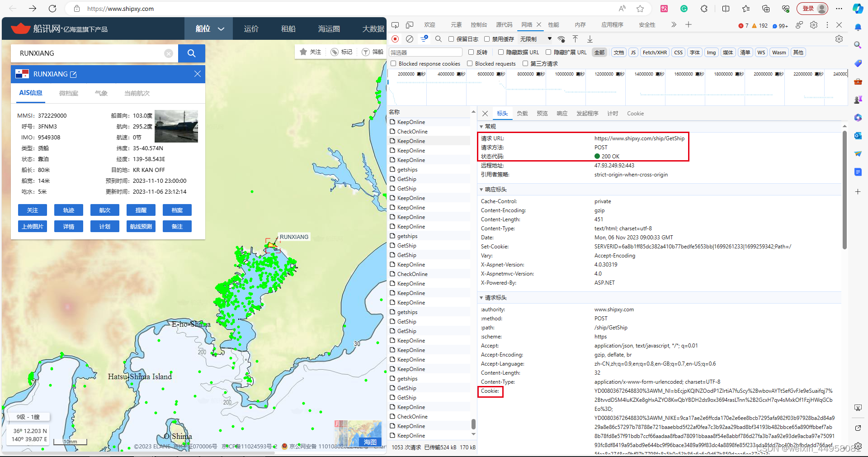Click the favorites star in address bar
Viewport: 868px width, 457px height.
tap(640, 9)
